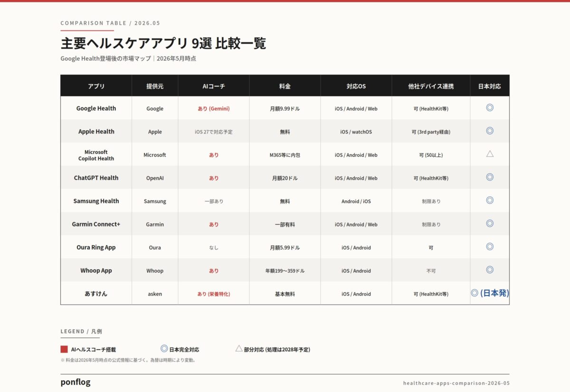
Task: Click the あり (Gemini) cell
Action: (214, 108)
